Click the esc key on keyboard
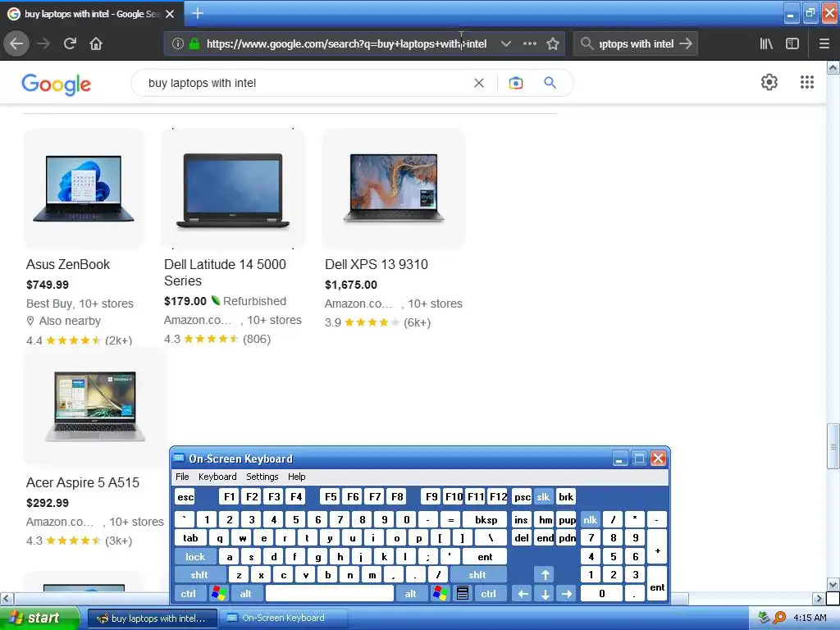Viewport: 840px width, 630px height. pyautogui.click(x=185, y=496)
